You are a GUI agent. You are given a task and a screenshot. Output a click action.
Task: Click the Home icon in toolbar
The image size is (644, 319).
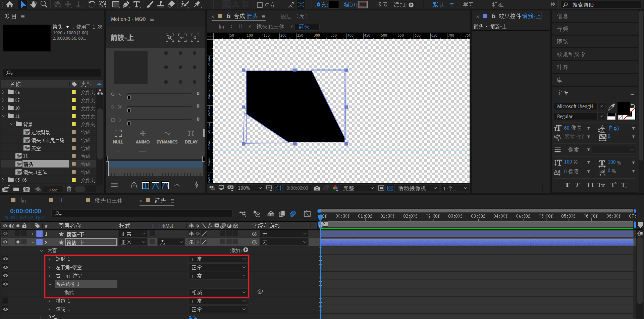[10, 4]
